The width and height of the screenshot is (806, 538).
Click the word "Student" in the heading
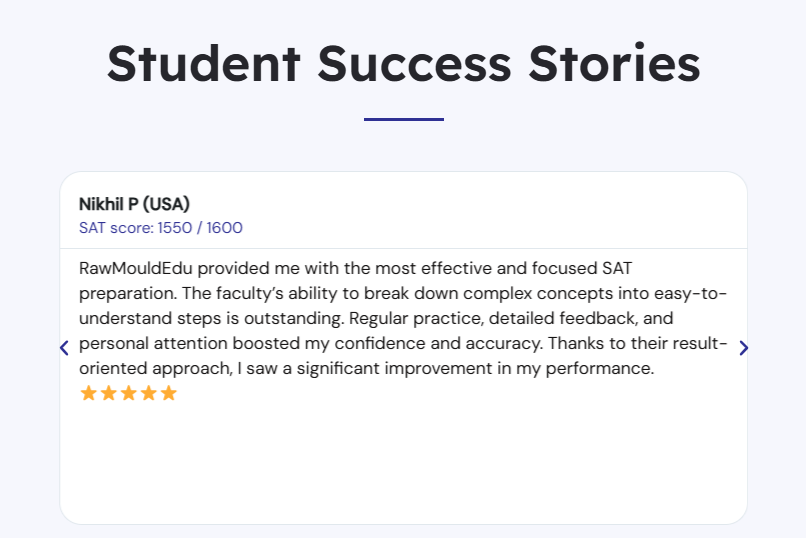click(204, 63)
